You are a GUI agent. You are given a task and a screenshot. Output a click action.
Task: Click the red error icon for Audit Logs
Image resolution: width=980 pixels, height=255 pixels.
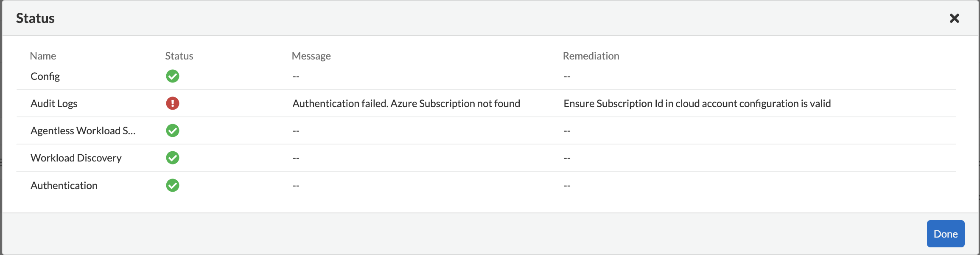tap(173, 103)
